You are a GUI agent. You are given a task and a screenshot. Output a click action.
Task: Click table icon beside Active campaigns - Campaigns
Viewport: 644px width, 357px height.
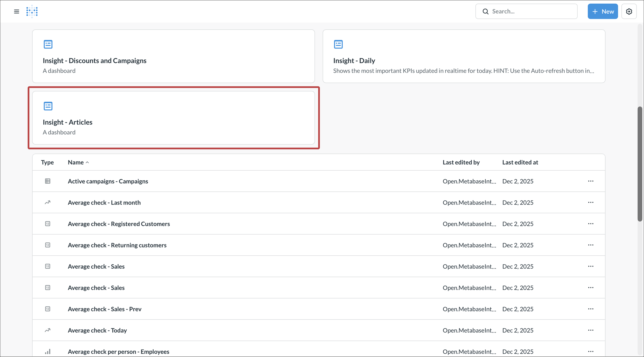47,181
